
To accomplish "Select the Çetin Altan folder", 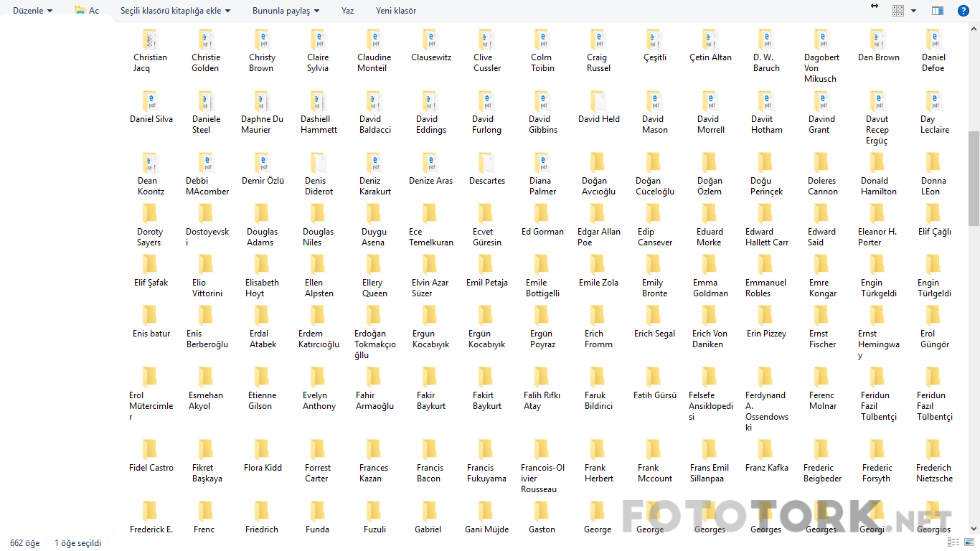I will click(710, 47).
